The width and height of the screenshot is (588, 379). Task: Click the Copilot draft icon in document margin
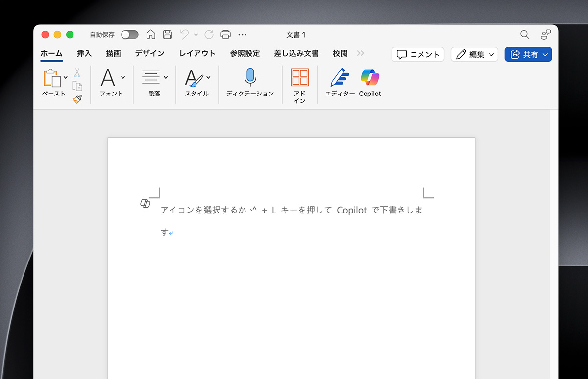145,204
